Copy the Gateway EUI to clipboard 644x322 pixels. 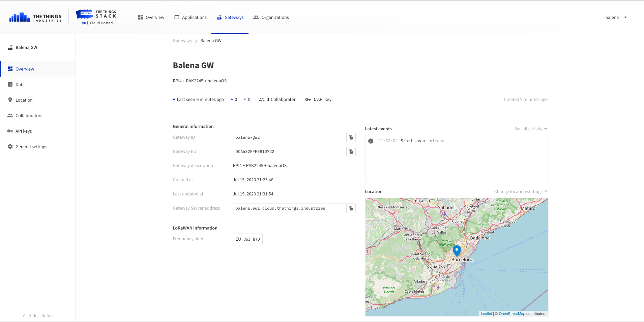(351, 152)
